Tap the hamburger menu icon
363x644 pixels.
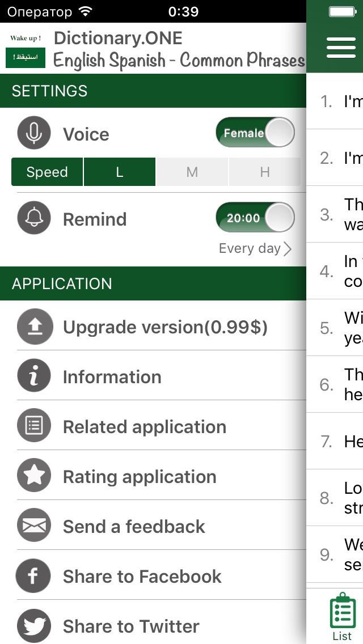click(x=341, y=48)
